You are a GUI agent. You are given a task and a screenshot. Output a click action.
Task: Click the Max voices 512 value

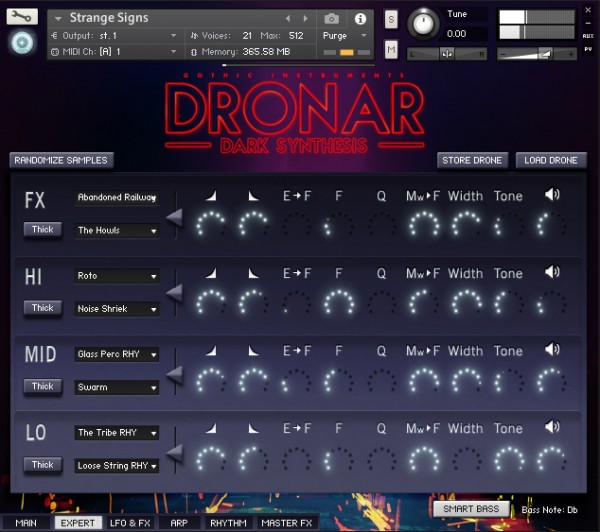pyautogui.click(x=296, y=36)
